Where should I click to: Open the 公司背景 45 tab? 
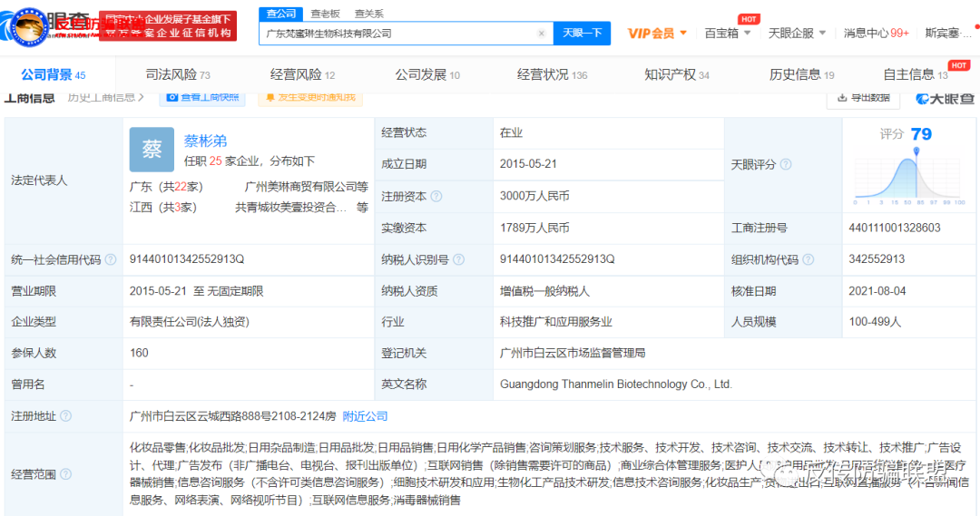coord(54,75)
